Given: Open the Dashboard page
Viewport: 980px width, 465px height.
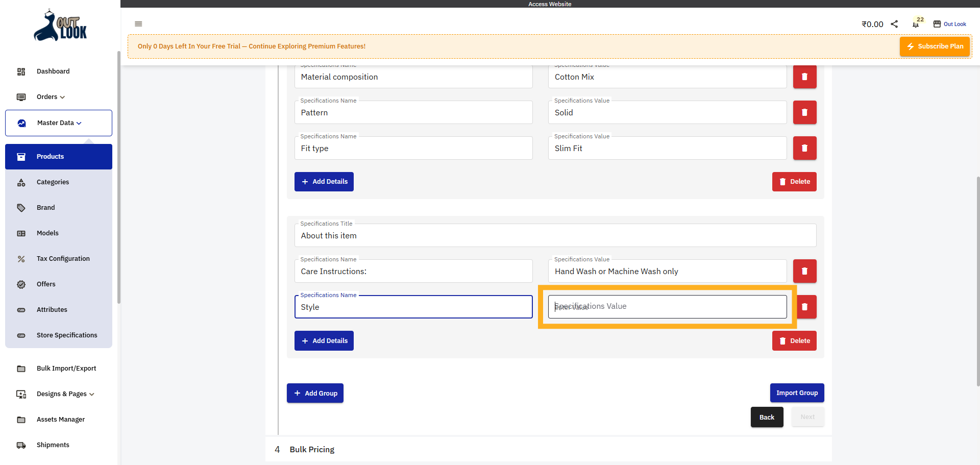Looking at the screenshot, I should [x=53, y=71].
